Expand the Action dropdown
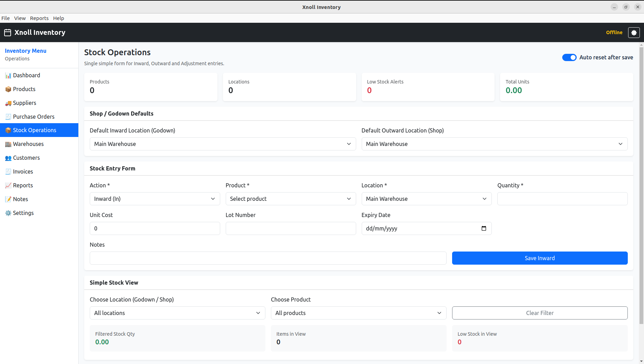Viewport: 644px width, 364px height. [155, 199]
